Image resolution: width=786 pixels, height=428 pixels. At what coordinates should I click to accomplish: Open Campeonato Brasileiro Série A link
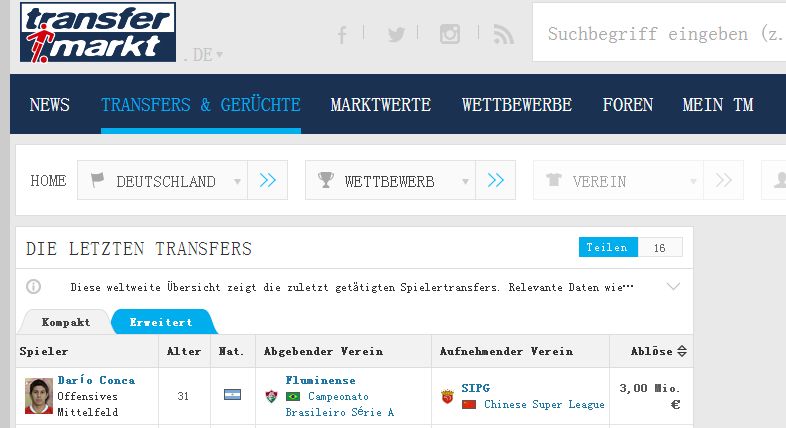point(339,404)
